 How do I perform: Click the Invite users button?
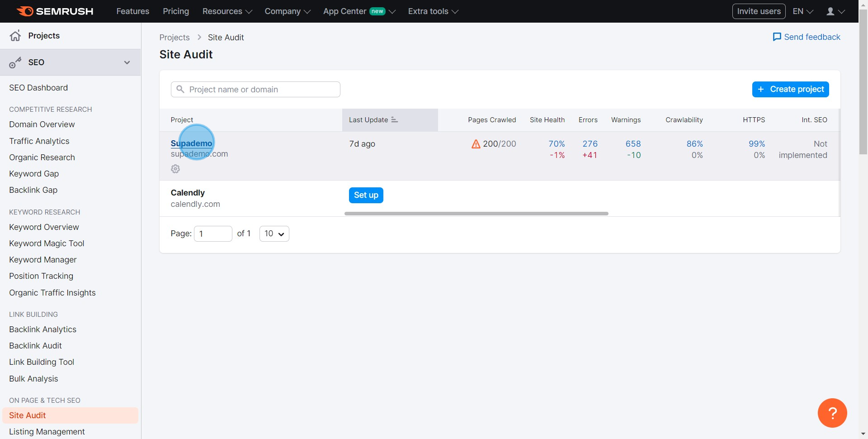759,11
